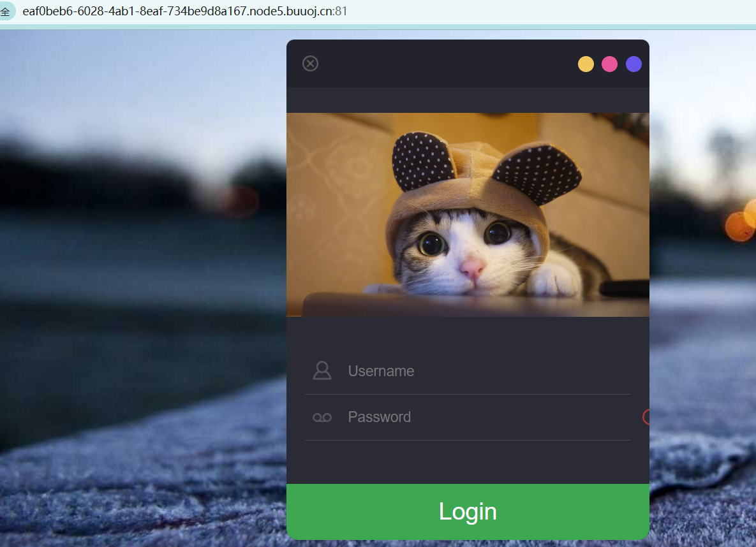The image size is (756, 547).
Task: Click the orange bokeh light in background
Action: pos(740,226)
